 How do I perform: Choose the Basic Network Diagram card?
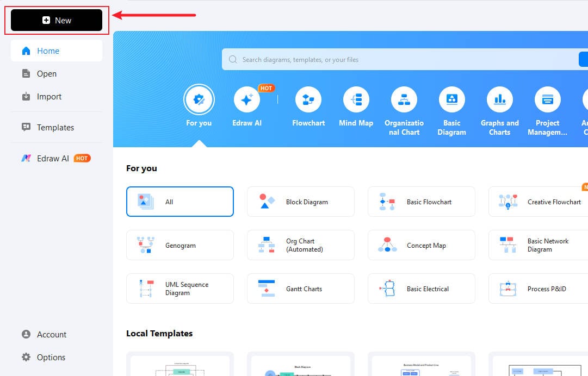pyautogui.click(x=539, y=245)
